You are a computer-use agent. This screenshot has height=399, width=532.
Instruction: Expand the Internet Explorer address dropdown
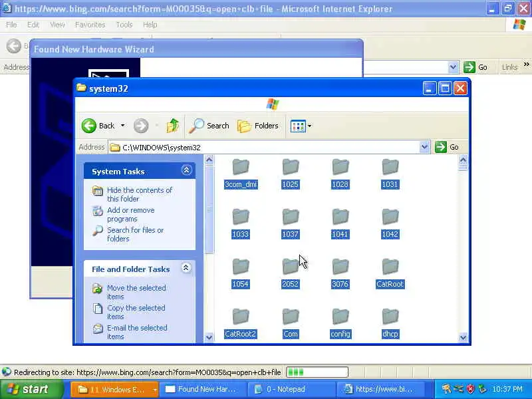pyautogui.click(x=453, y=67)
